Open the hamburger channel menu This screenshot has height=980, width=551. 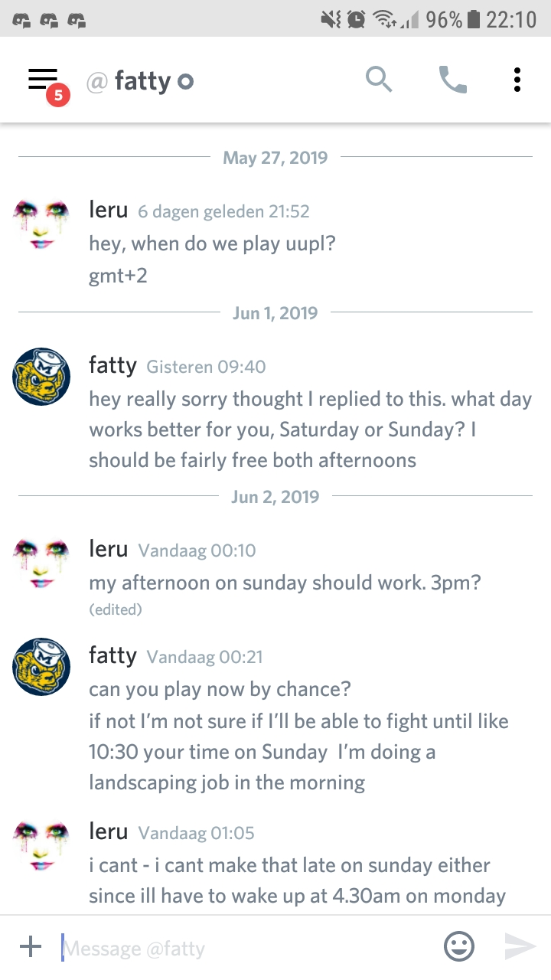(43, 79)
